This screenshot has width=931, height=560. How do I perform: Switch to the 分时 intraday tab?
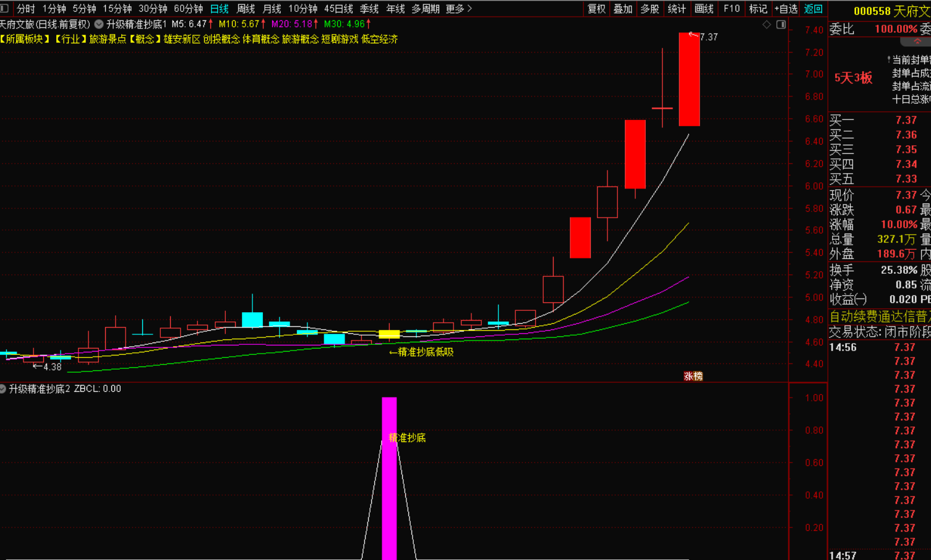tap(25, 9)
